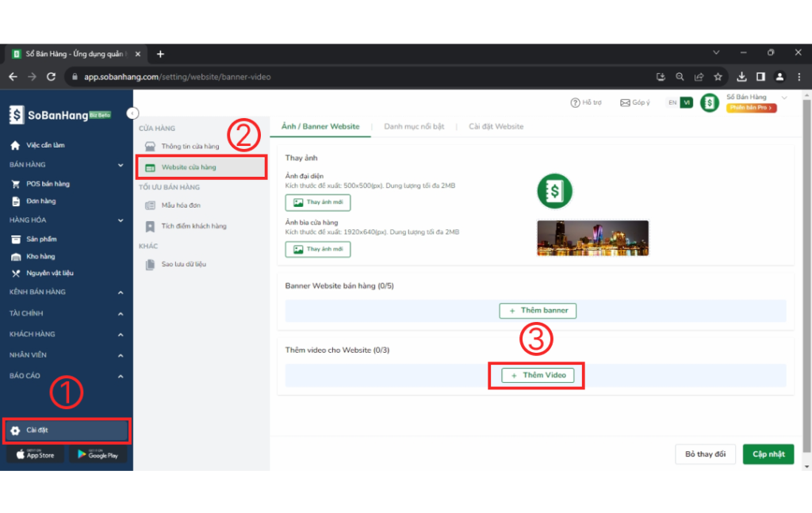
Task: Collapse the sidebar with the round arrow button
Action: (x=132, y=113)
